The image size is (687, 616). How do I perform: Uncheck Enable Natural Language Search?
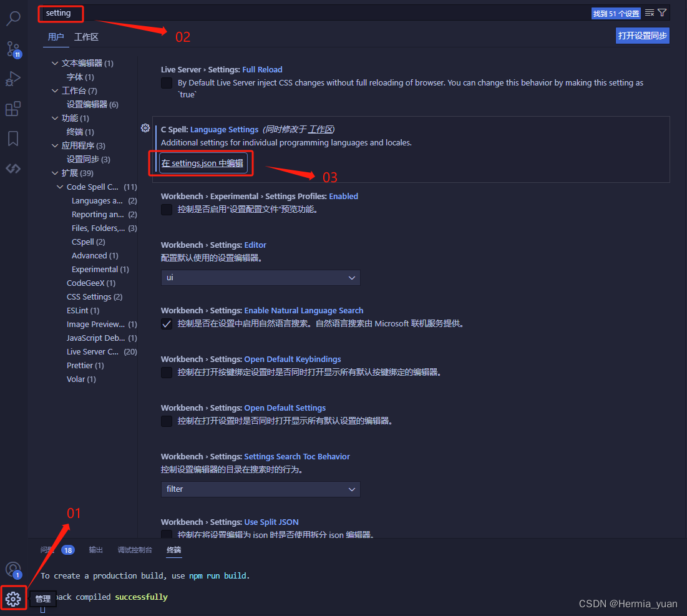tap(167, 323)
